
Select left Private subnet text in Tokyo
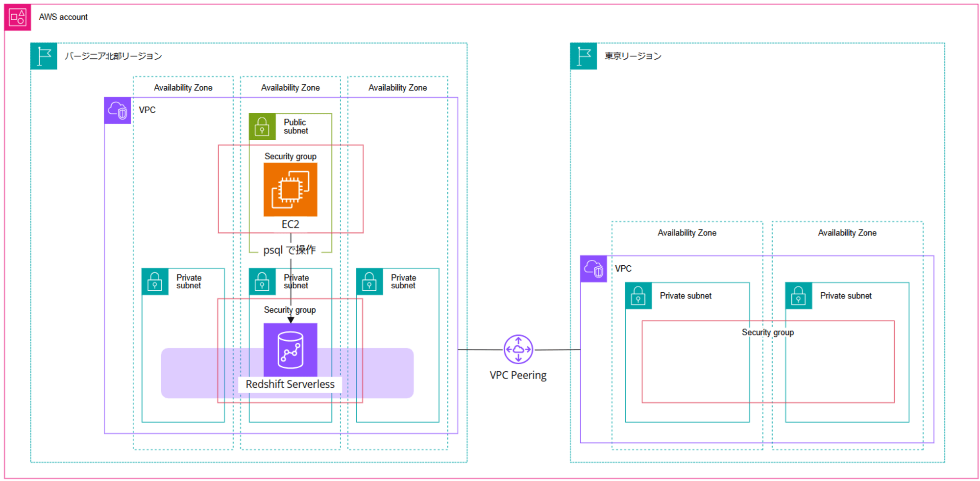point(686,296)
